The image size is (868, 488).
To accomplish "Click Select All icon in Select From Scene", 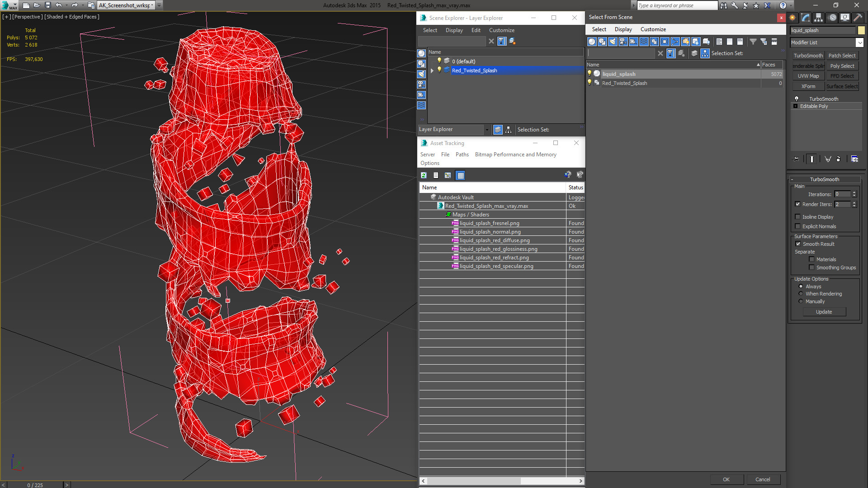I will click(719, 42).
